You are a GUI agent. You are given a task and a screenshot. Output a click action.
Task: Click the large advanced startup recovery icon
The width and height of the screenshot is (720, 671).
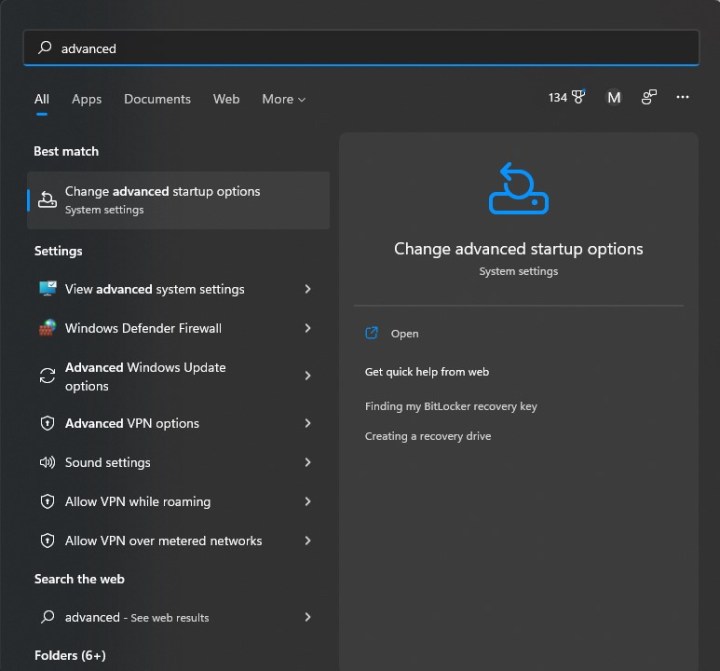(518, 190)
